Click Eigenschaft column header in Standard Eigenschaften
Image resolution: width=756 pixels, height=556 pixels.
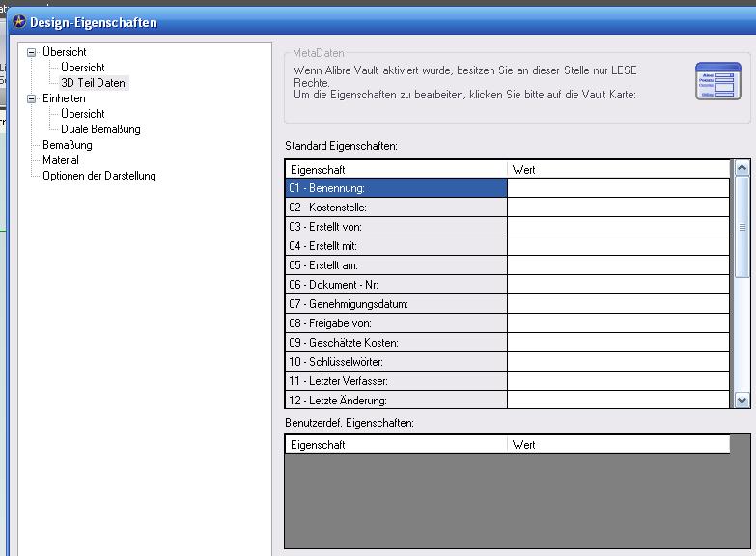(396, 169)
